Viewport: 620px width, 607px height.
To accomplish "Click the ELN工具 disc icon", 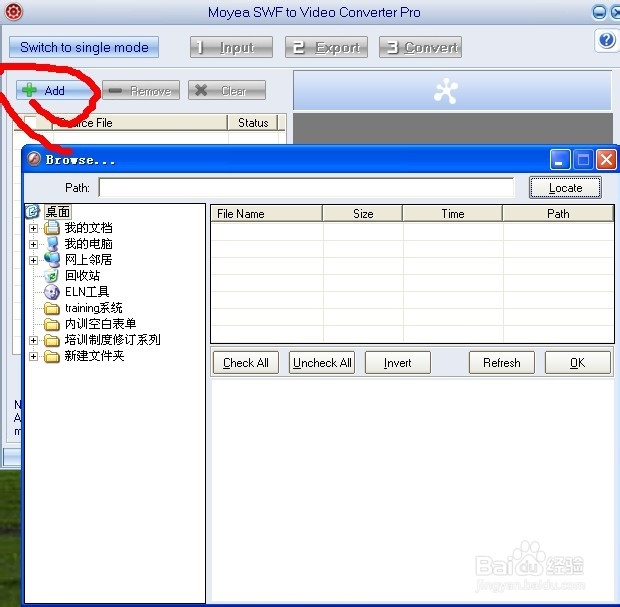I will 51,292.
